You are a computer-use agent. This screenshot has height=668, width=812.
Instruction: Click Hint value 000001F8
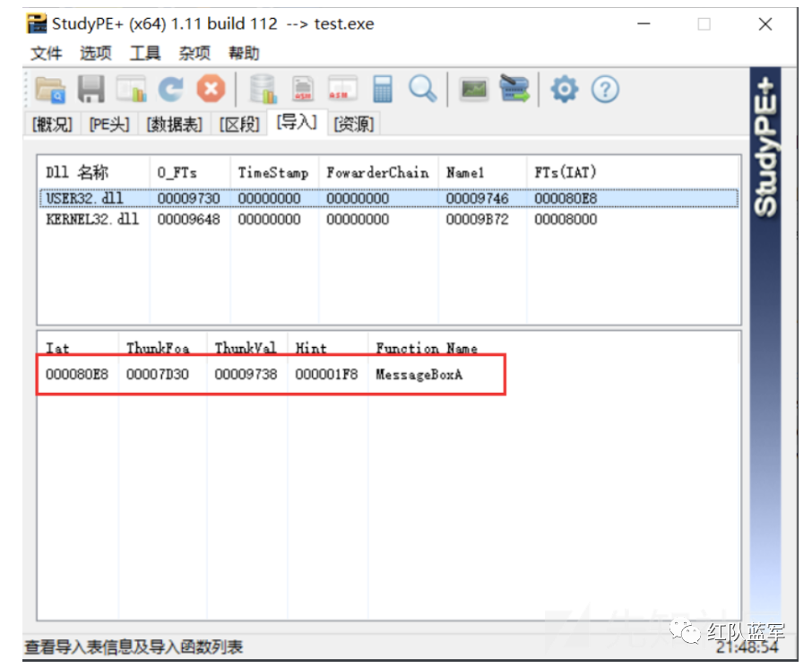(326, 375)
